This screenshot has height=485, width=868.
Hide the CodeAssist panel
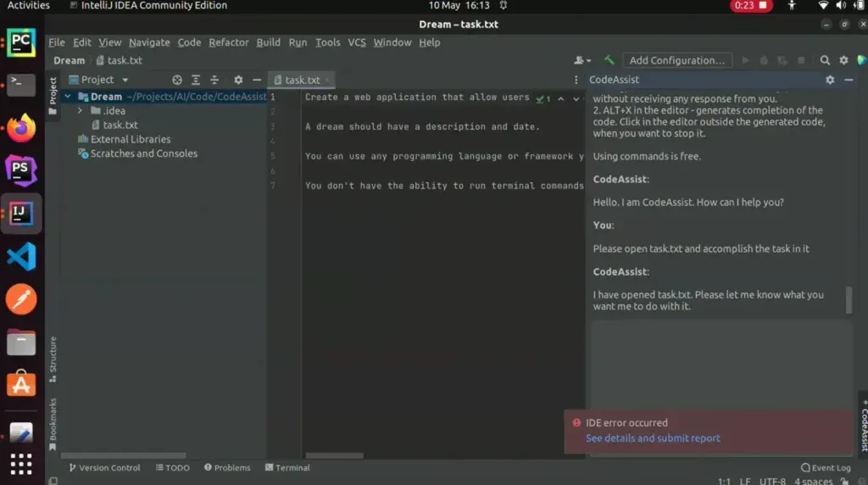849,80
